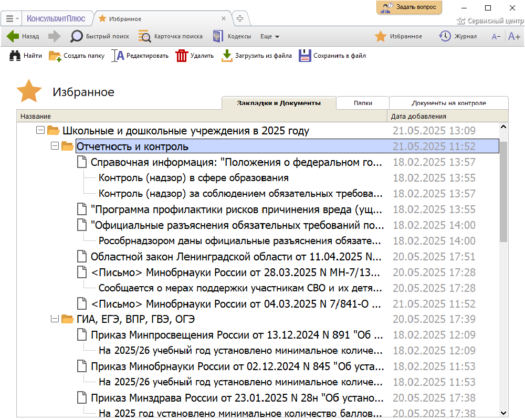The image size is (525, 420).
Task: Open a new tab with plus icon
Action: [x=240, y=18]
